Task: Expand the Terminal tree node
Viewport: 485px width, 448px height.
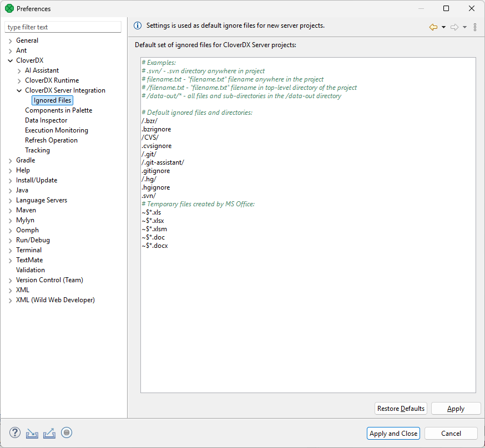Action: tap(10, 250)
